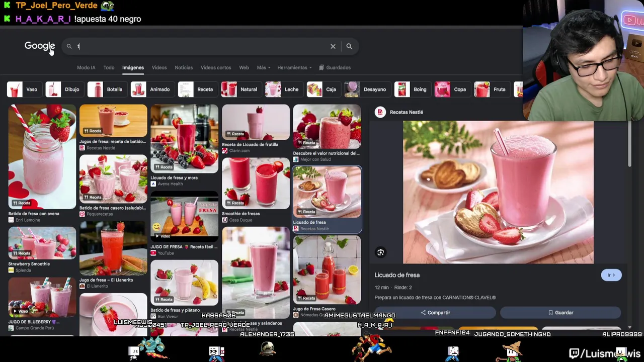Click the Campo Grande Perú source text
This screenshot has height=362, width=644.
coord(35,328)
